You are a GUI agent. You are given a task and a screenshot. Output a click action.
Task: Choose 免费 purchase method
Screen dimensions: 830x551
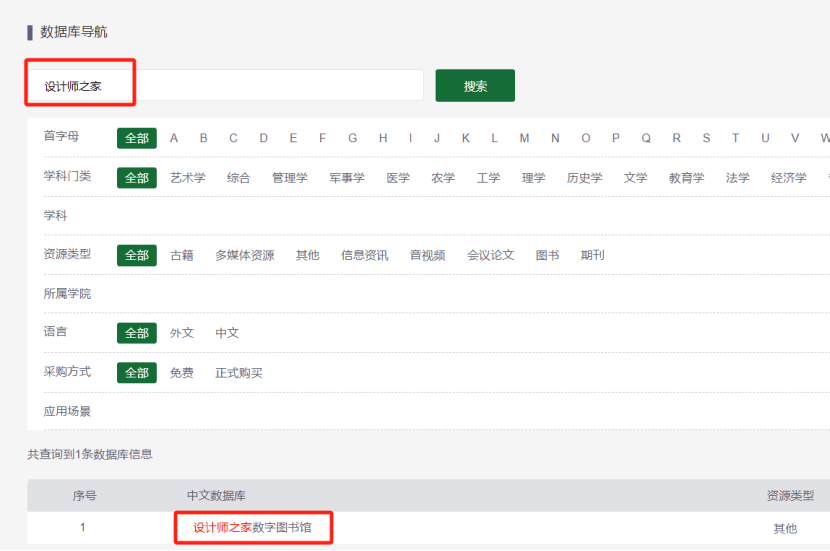(182, 373)
